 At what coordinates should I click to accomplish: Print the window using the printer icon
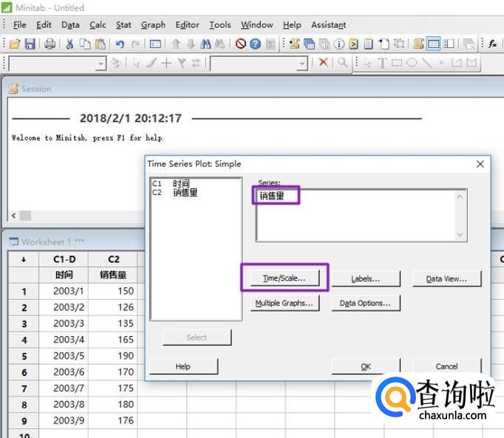(50, 44)
